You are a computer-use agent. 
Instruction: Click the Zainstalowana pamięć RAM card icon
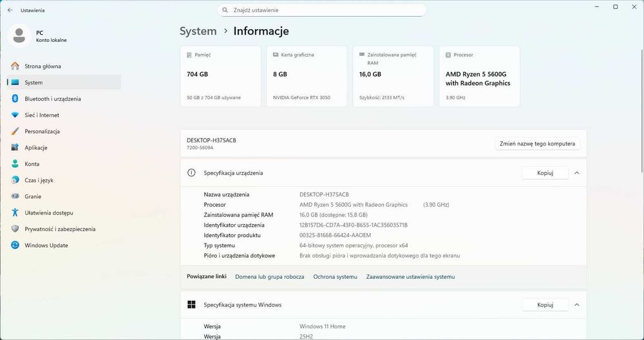pos(362,54)
